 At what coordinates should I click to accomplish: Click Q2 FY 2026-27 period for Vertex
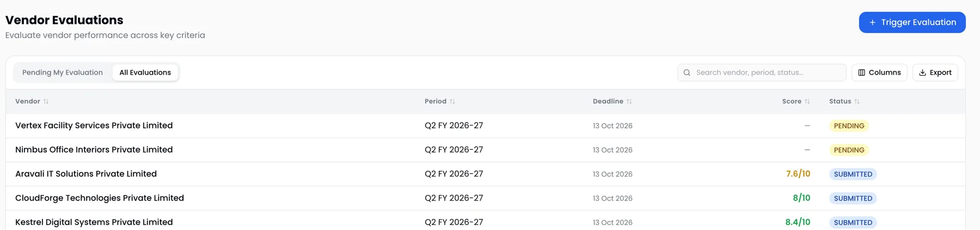pyautogui.click(x=454, y=125)
